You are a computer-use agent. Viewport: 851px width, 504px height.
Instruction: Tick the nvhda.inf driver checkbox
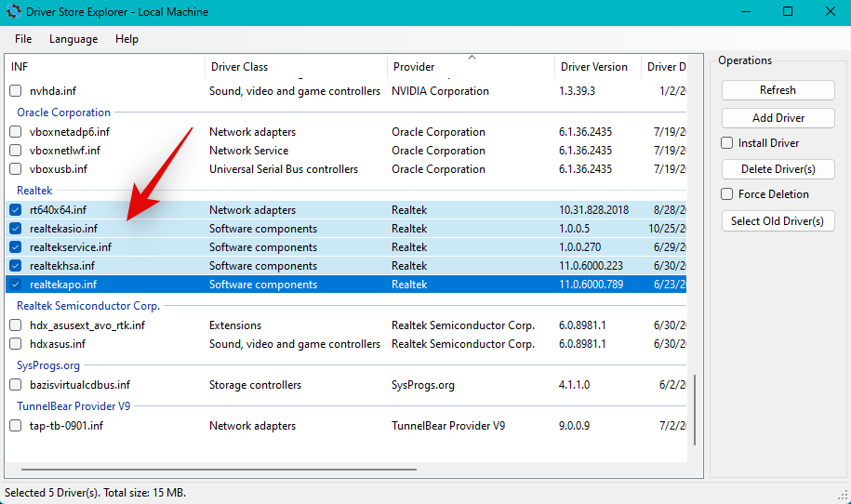pyautogui.click(x=15, y=91)
